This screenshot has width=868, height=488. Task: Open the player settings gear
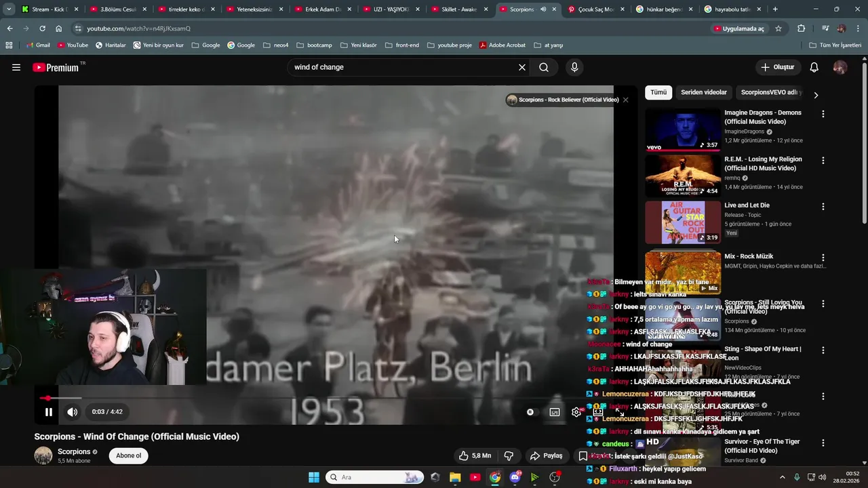point(576,411)
